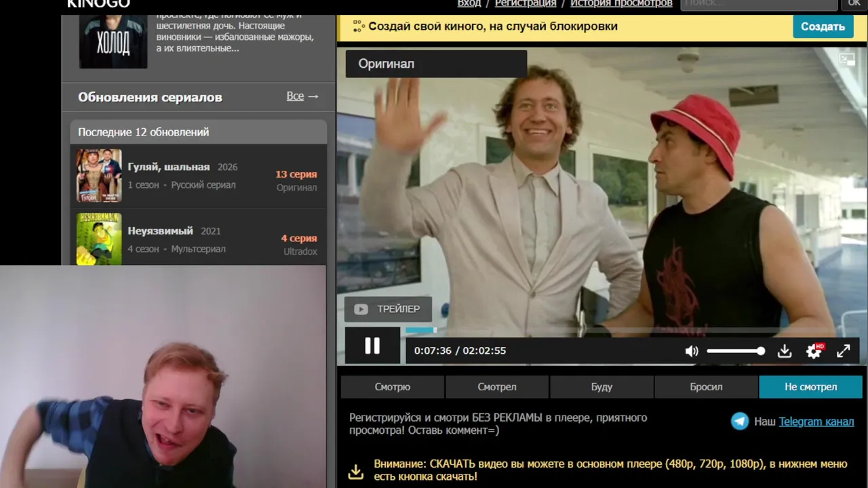Image resolution: width=868 pixels, height=488 pixels.
Task: Click the Обновления сериалов heading
Action: (x=150, y=97)
